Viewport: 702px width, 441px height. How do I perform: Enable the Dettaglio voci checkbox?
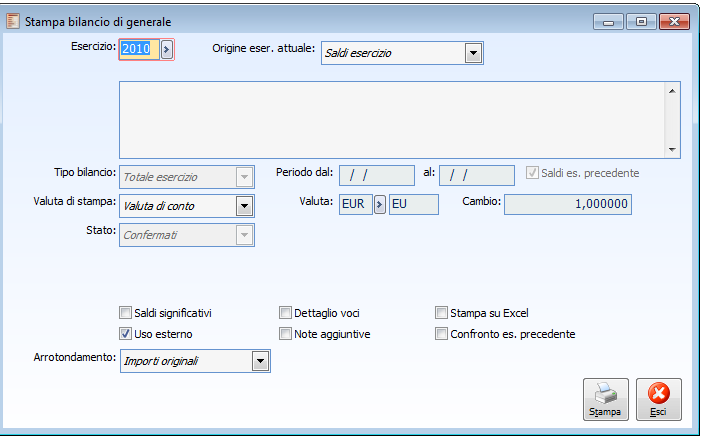(x=285, y=313)
